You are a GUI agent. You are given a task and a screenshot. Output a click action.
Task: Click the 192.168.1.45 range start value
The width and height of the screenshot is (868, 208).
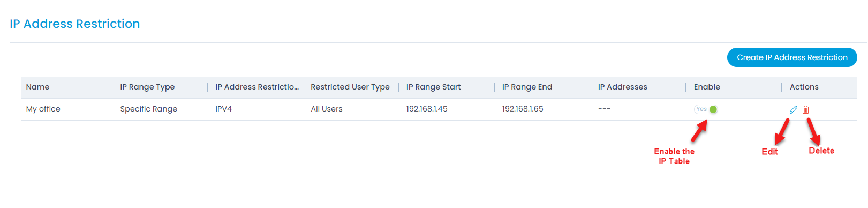coord(427,109)
